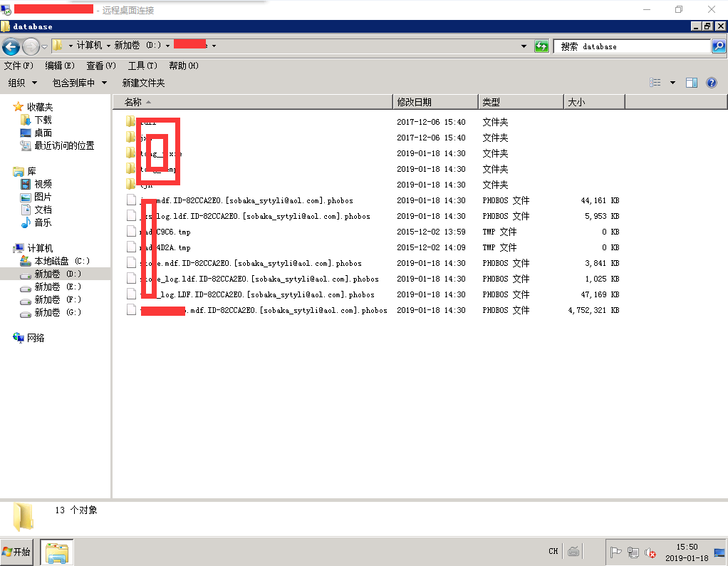Click the green refresh button beside address bar
728x566 pixels.
click(542, 46)
